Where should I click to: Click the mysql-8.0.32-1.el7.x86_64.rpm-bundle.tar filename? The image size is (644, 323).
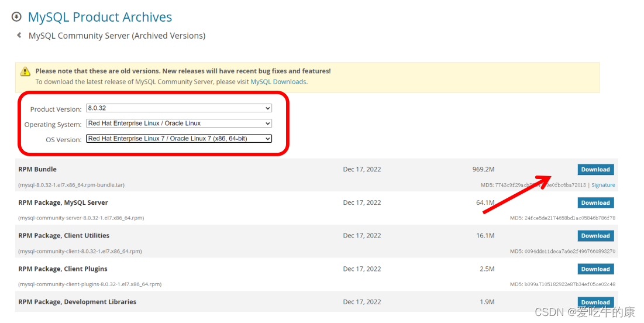pos(71,185)
